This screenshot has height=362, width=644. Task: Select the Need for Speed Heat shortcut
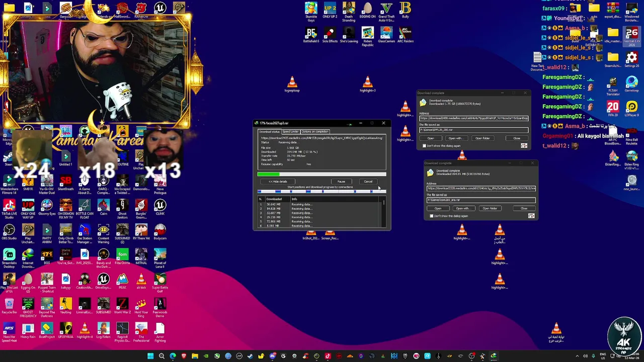[x=9, y=332]
